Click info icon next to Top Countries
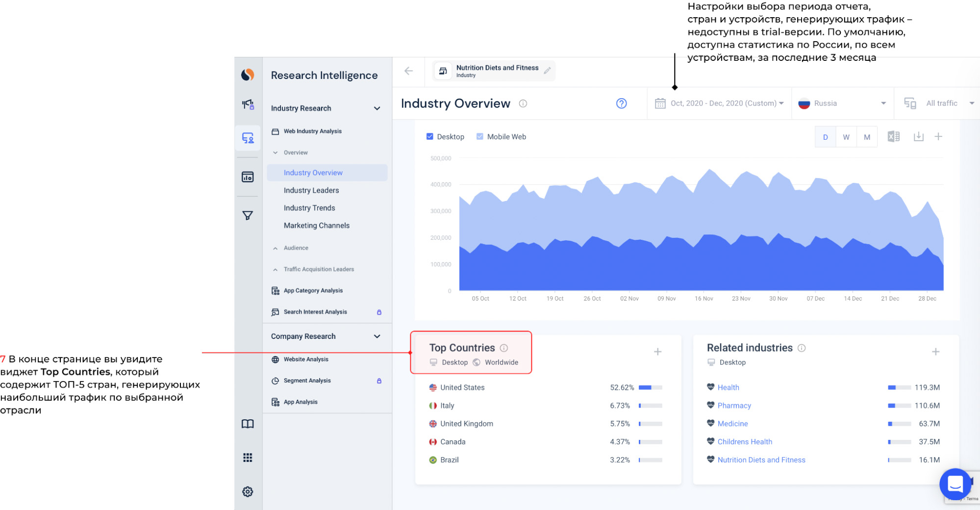Viewport: 980px width, 510px height. [504, 348]
